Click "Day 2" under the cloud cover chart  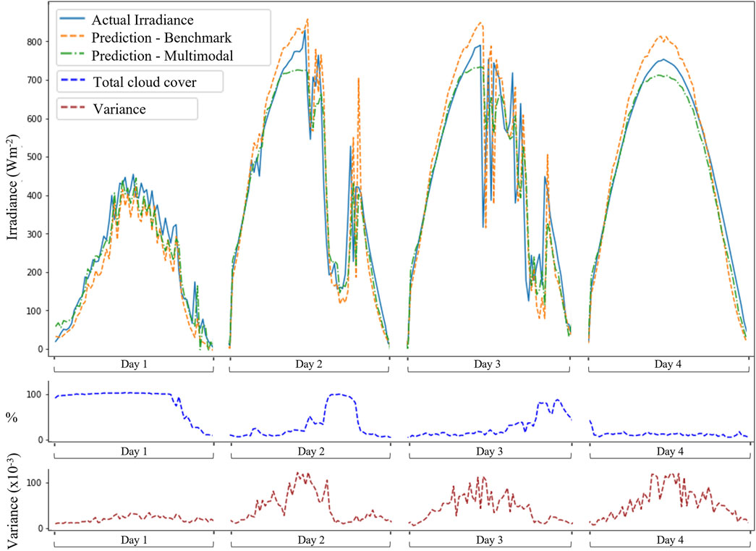[311, 451]
